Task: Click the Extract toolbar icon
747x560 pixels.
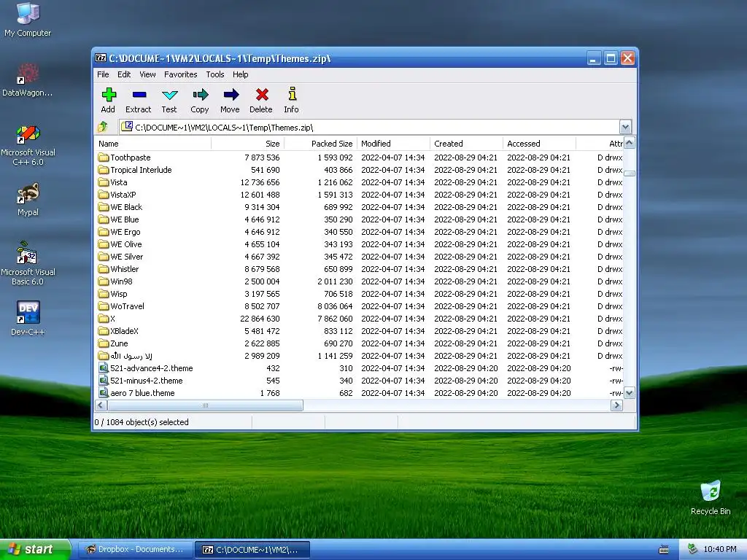Action: [139, 95]
